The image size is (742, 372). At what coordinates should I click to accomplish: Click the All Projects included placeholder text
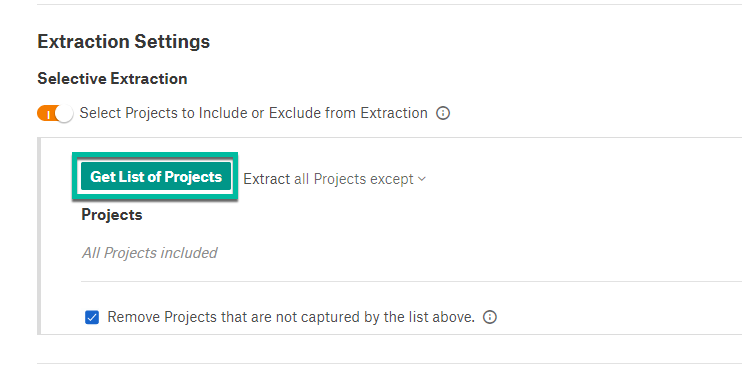tap(150, 253)
